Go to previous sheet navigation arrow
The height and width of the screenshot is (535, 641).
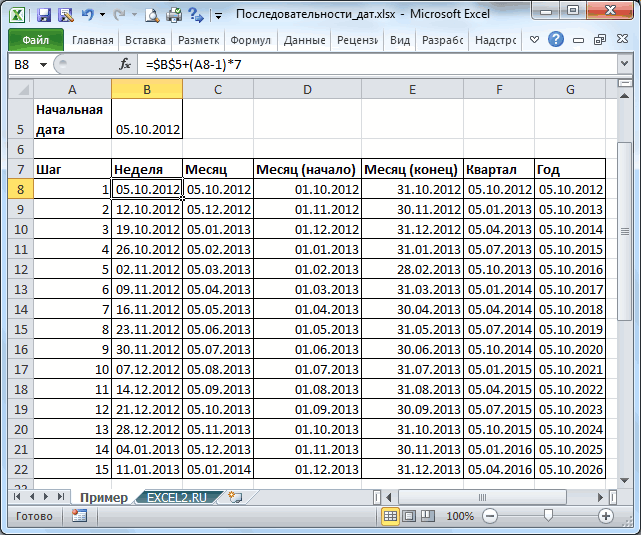pos(32,497)
